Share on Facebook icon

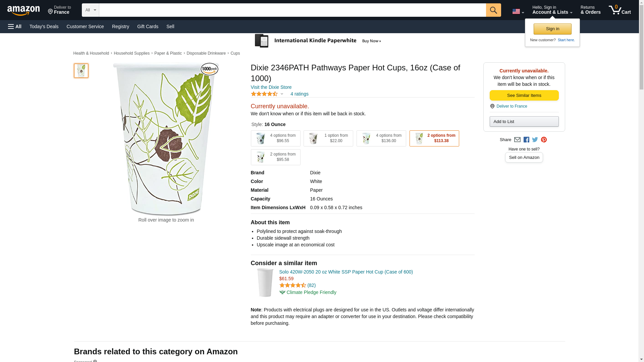526,140
